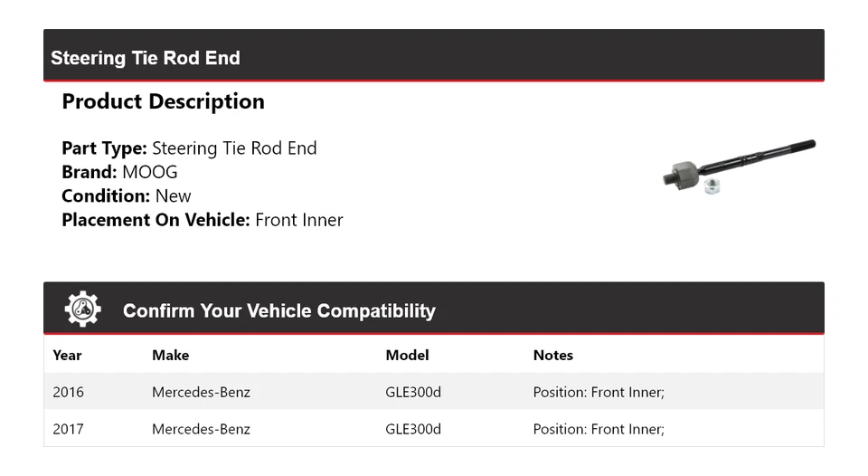Click the 2016 row position note
Viewport: 868px width, 476px height.
[x=599, y=393]
